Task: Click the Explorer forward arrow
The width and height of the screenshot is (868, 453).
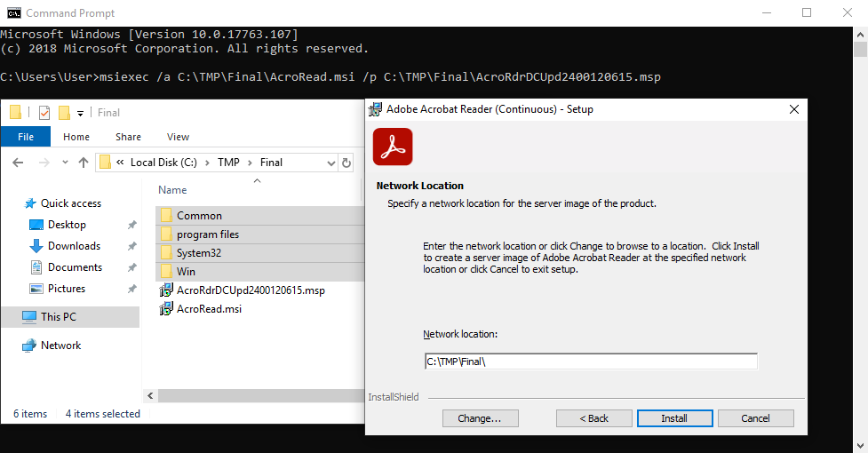Action: tap(44, 163)
